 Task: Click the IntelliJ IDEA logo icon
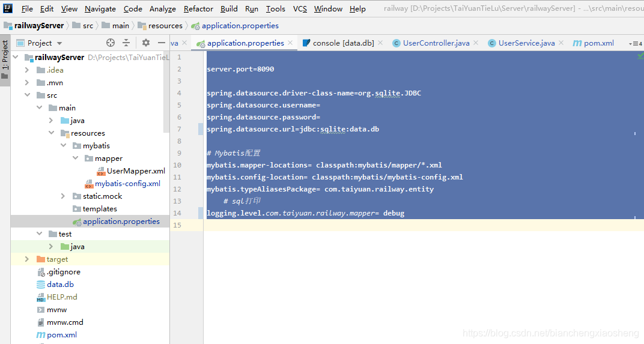point(7,8)
